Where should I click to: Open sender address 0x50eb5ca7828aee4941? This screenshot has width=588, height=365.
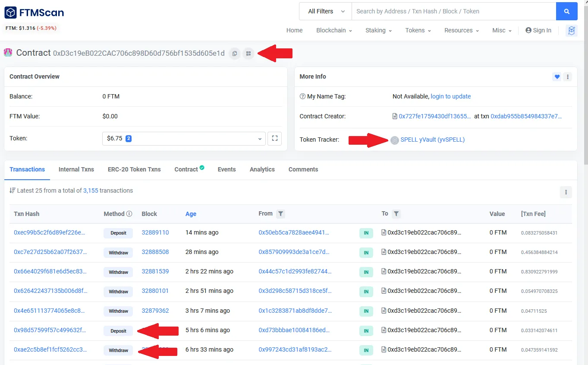(294, 232)
